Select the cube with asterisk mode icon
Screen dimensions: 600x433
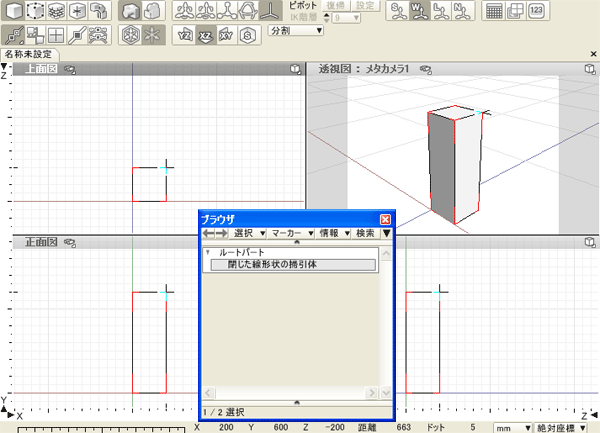click(77, 10)
